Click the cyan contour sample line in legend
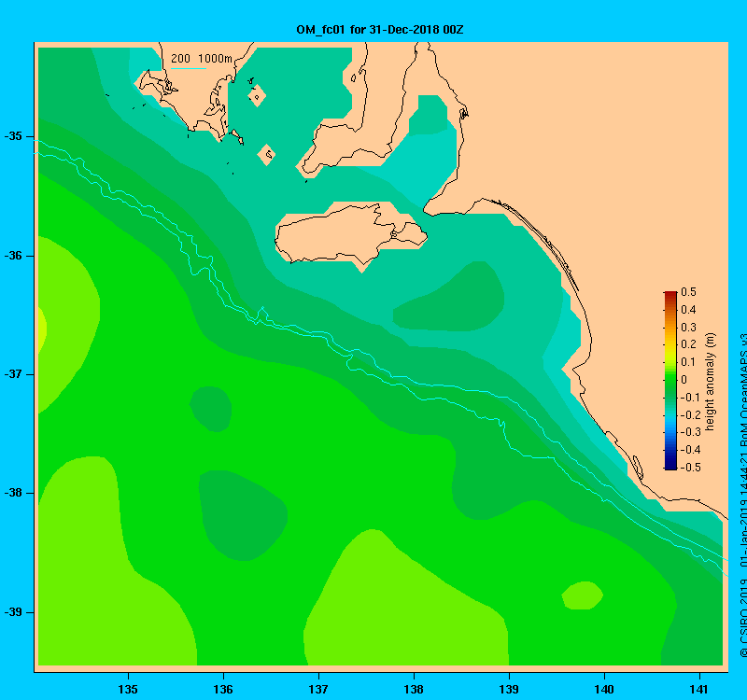 point(189,68)
